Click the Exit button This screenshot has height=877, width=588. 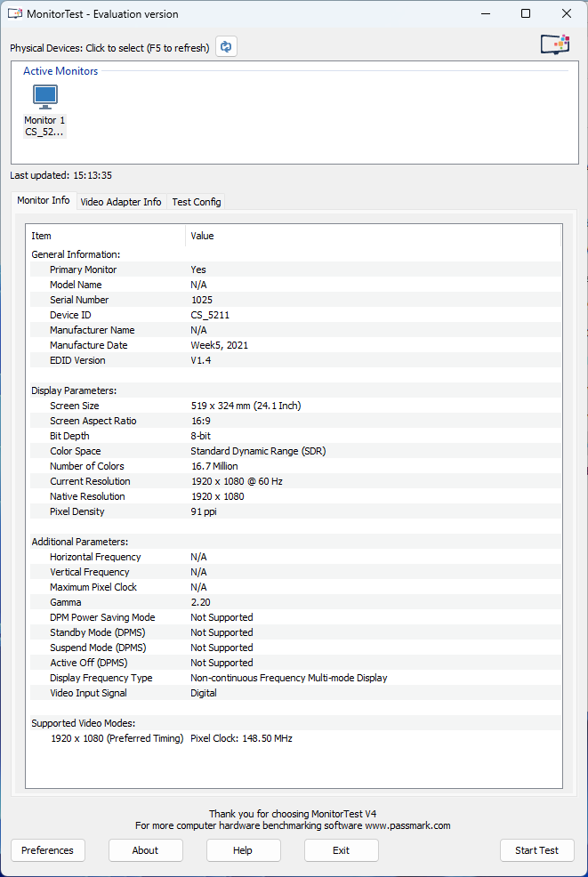(x=341, y=850)
